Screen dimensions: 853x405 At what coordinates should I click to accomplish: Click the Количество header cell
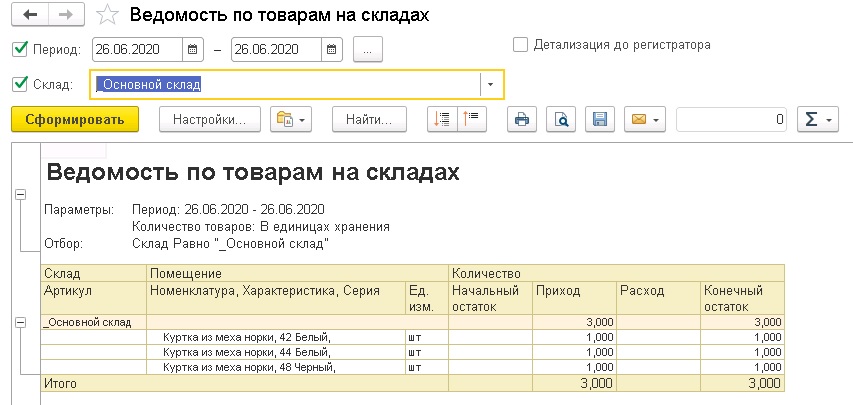[x=616, y=273]
